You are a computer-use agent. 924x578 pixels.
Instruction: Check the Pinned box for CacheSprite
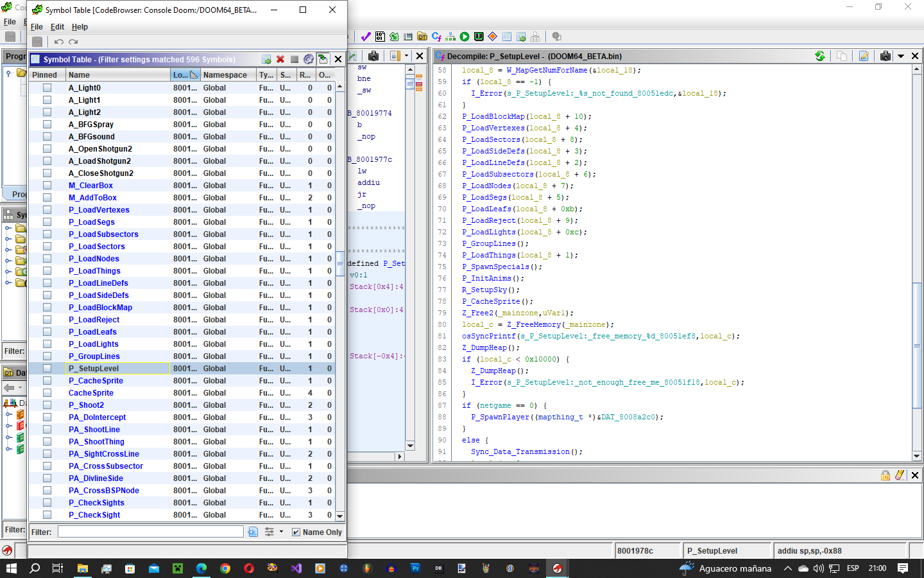click(x=47, y=393)
